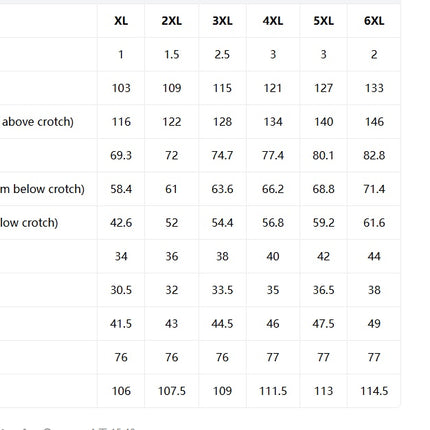Select the 6XL size header
430x430 pixels.
[374, 21]
